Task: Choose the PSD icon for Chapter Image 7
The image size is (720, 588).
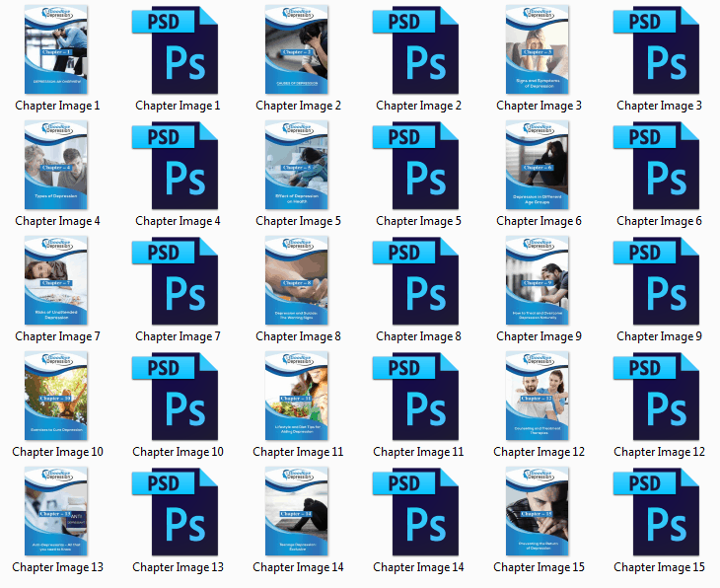Action: click(x=178, y=280)
